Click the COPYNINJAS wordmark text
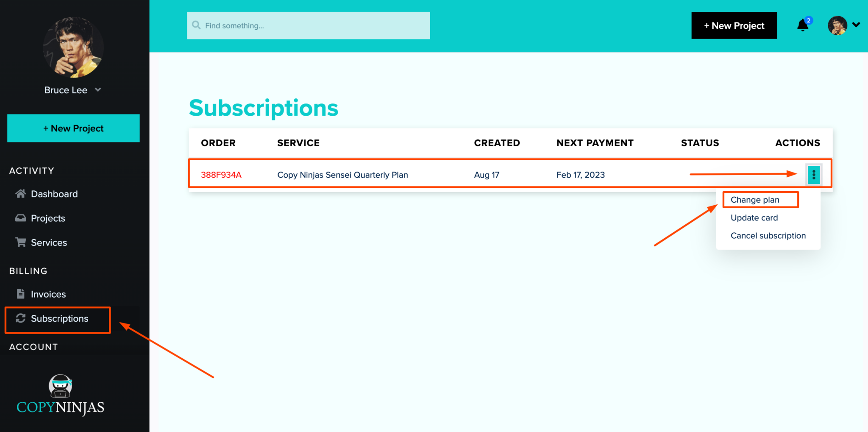Screen dimensions: 868x432 click(60, 407)
